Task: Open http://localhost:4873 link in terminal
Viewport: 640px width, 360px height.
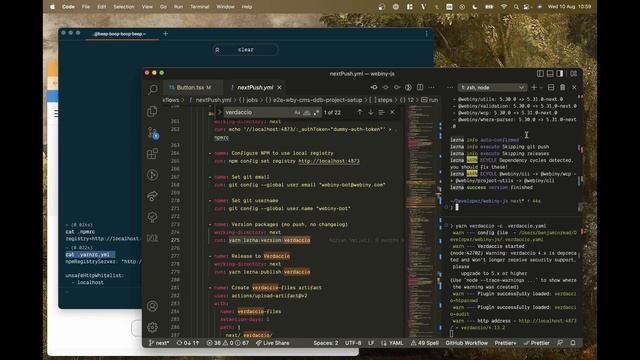Action: [547, 321]
